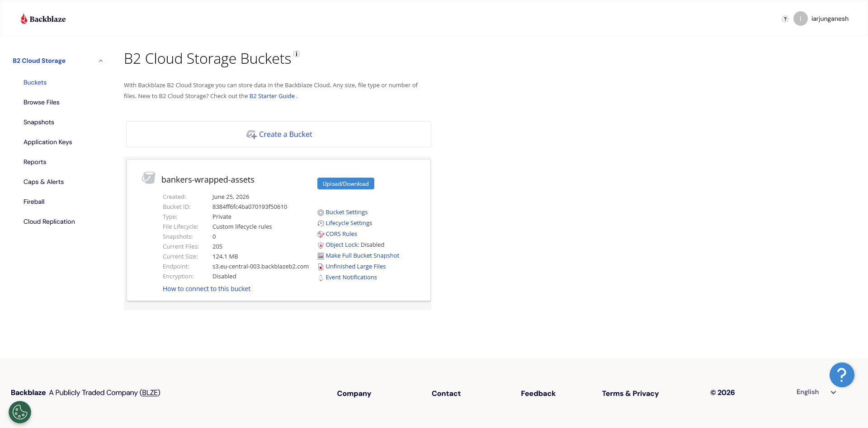Open Fireball in the sidebar
The height and width of the screenshot is (428, 868).
34,202
